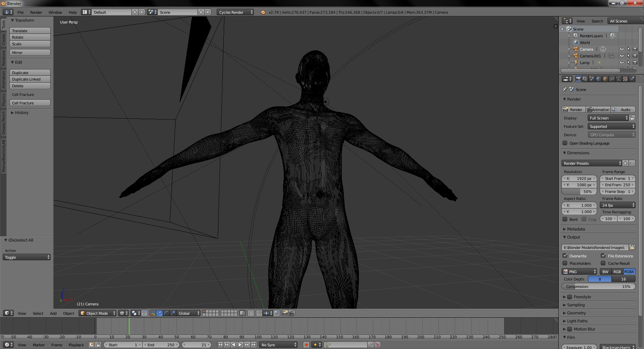This screenshot has width=644, height=349.
Task: Click the lock camera and layers icon
Action: (x=243, y=313)
